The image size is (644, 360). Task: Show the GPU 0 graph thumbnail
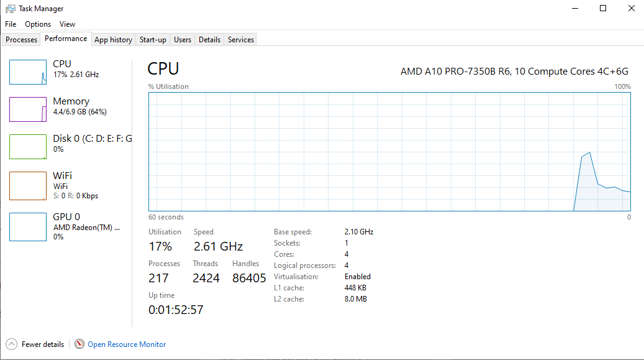pyautogui.click(x=28, y=227)
